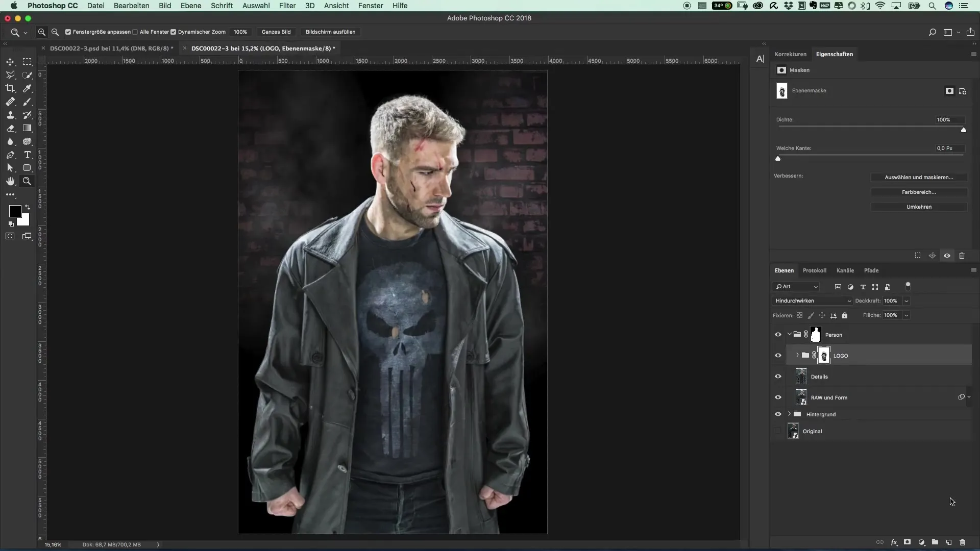This screenshot has height=551, width=980.
Task: Select the Rectangle shape tool
Action: pyautogui.click(x=27, y=168)
